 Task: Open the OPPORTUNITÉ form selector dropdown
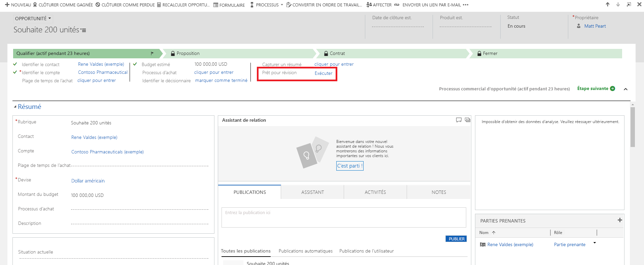click(x=33, y=19)
